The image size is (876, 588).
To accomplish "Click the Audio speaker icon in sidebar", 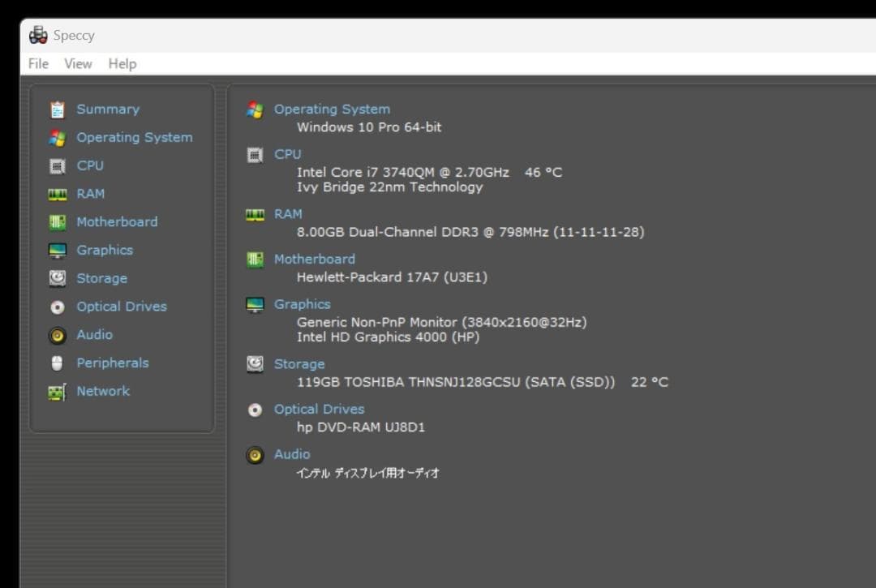I will [57, 335].
